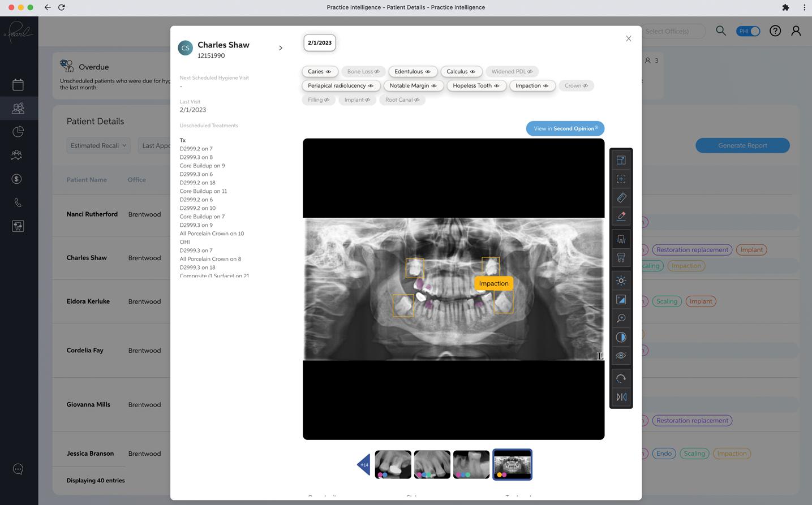The height and width of the screenshot is (505, 812).
Task: Open the Select Office(s) dropdown
Action: pyautogui.click(x=672, y=31)
